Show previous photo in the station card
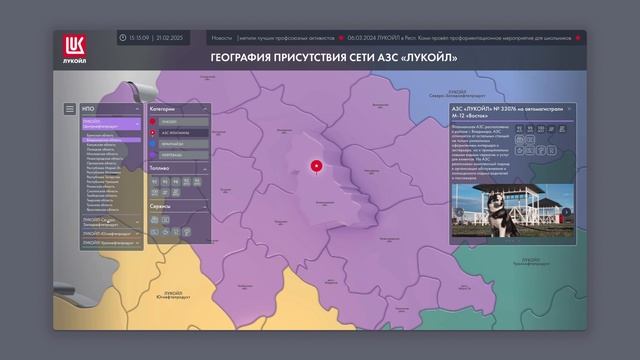 pyautogui.click(x=460, y=212)
